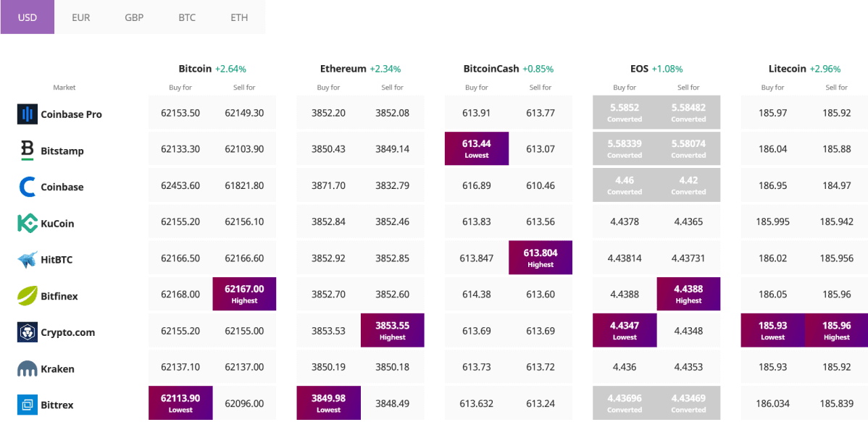The height and width of the screenshot is (422, 868).
Task: Open the Kraken market name link
Action: 57,369
